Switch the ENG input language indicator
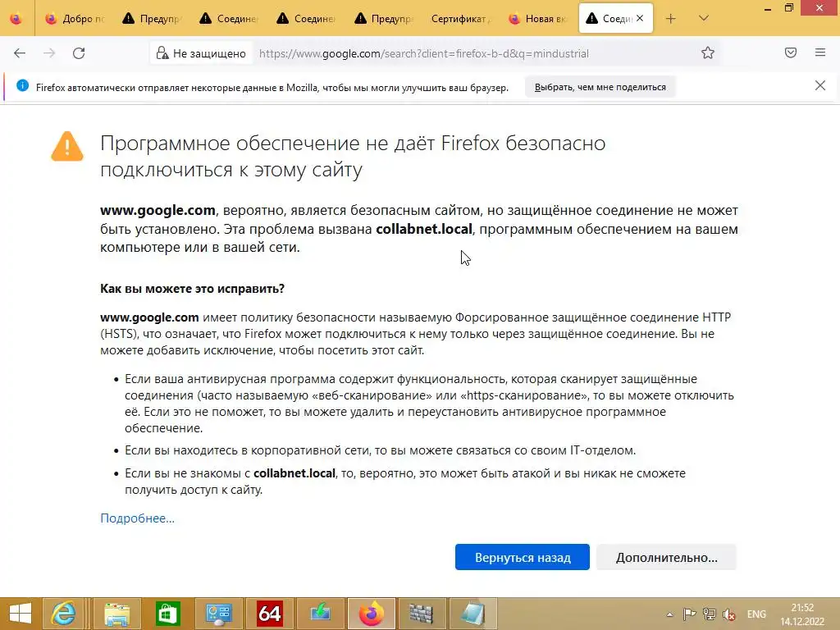This screenshot has height=630, width=840. coord(756,614)
